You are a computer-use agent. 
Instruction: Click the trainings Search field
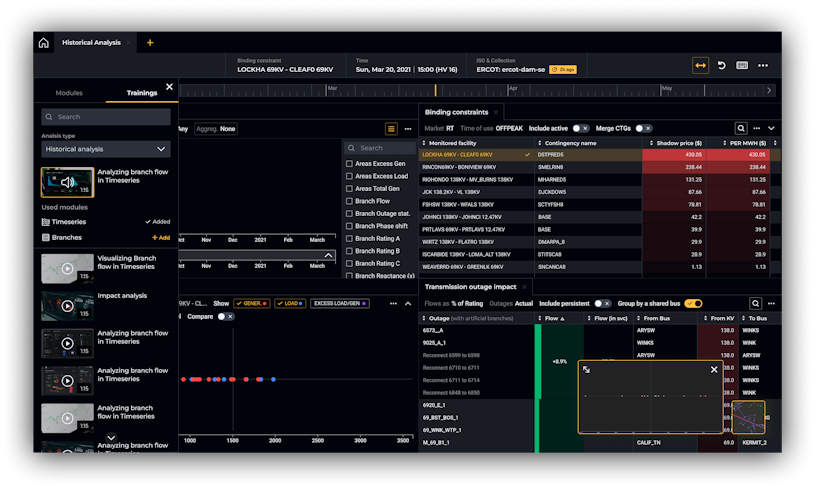pos(106,117)
